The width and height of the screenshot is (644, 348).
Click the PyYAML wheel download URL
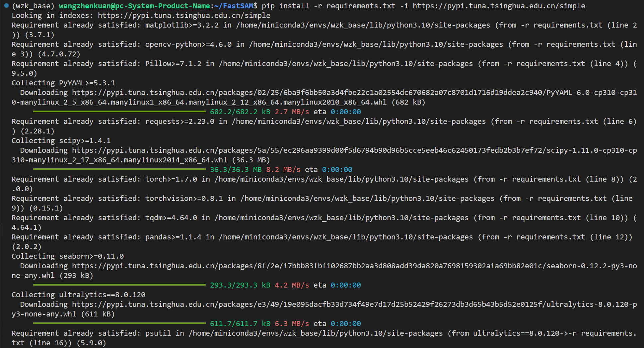click(324, 97)
